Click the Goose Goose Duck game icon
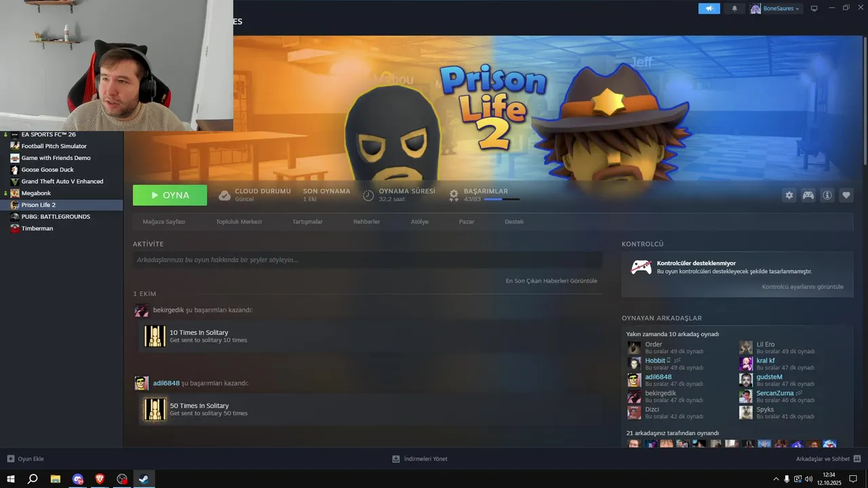This screenshot has width=868, height=488. coord(15,169)
